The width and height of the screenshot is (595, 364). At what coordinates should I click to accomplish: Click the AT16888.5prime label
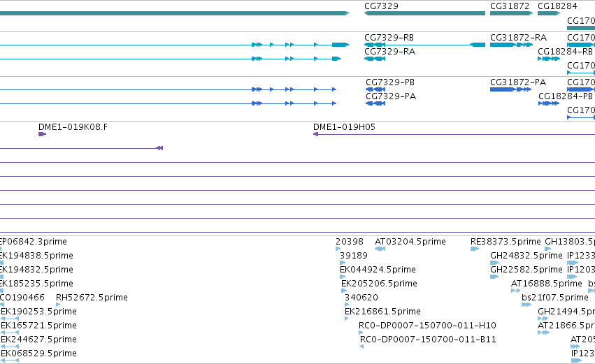coord(547,284)
